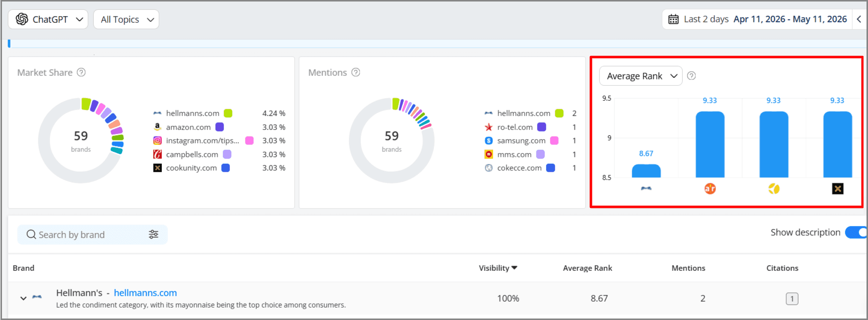This screenshot has width=868, height=320.
Task: Click the Hellmann's logo under the 8.67 bar
Action: click(646, 189)
